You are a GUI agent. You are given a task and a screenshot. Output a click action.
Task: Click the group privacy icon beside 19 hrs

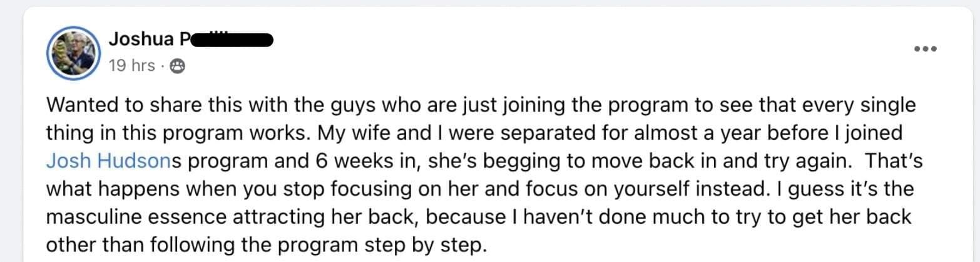pos(178,66)
